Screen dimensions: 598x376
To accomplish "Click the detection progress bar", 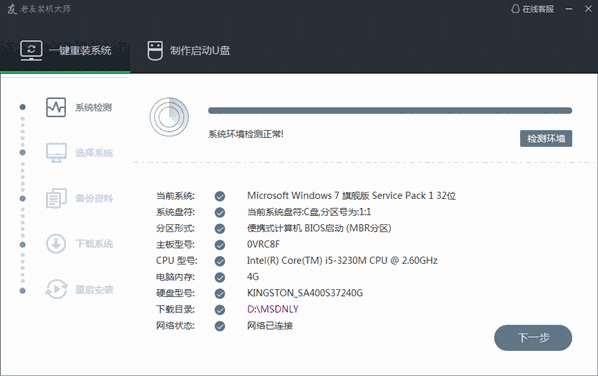I will pyautogui.click(x=390, y=111).
